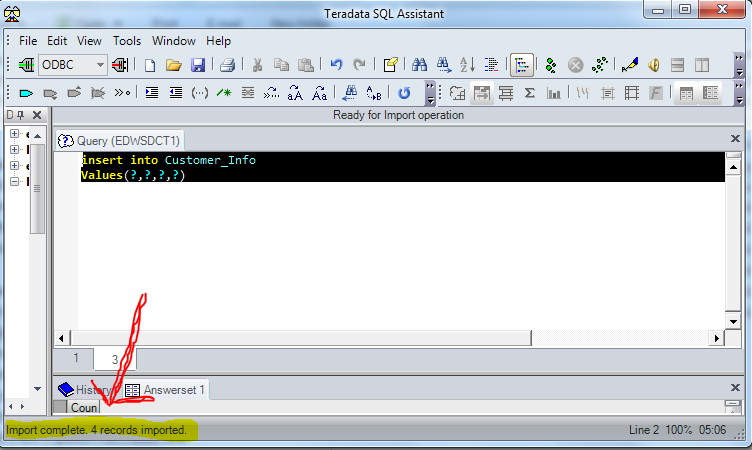Open the Help menu
This screenshot has width=752, height=450.
218,41
